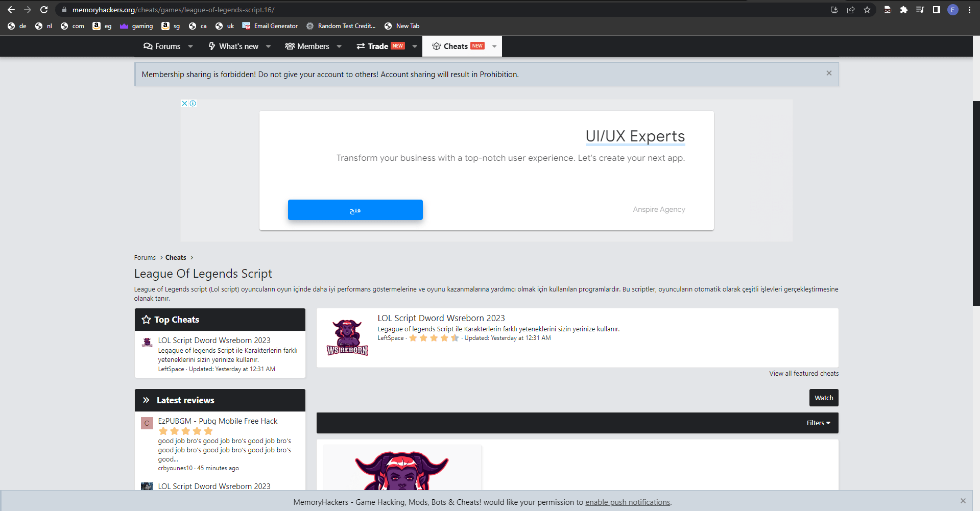Screen dimensions: 980x511
Task: Click LeftSpace author in featured cheat
Action: pyautogui.click(x=391, y=338)
